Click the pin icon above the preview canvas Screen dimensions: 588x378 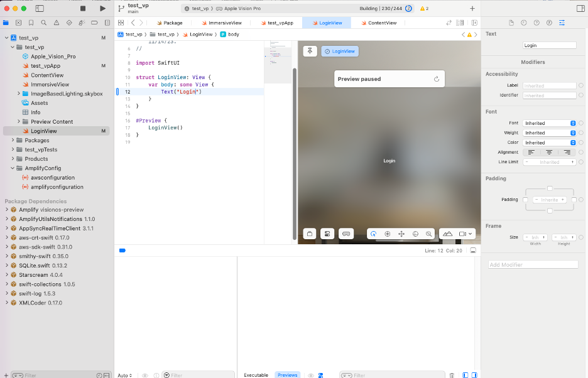click(310, 51)
